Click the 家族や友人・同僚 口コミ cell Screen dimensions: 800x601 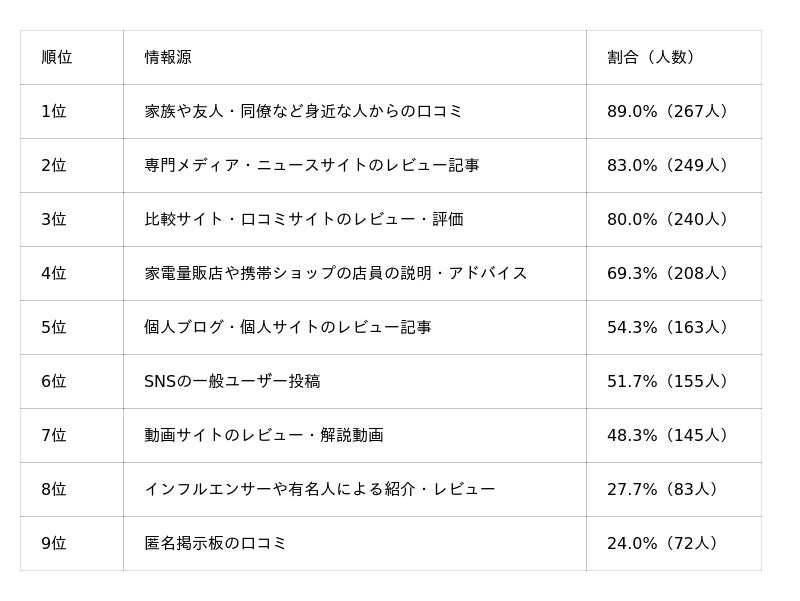pyautogui.click(x=303, y=111)
